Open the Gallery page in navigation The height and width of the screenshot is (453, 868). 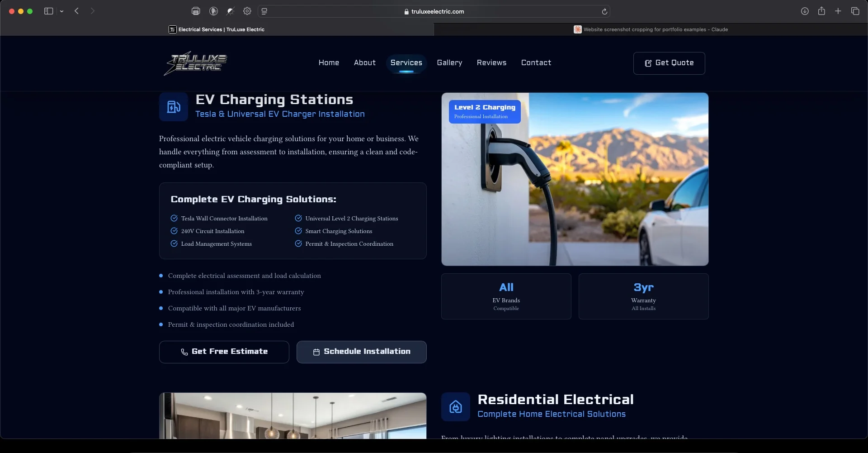(x=449, y=63)
